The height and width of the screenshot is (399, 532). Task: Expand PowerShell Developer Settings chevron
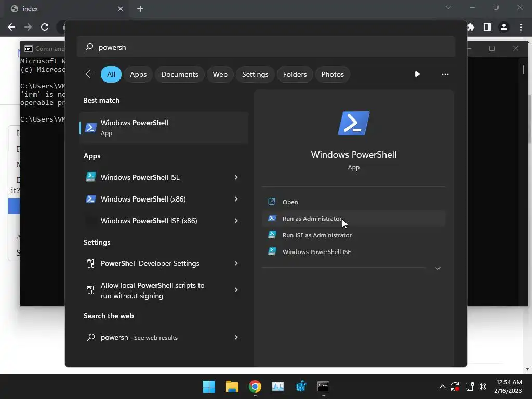(236, 263)
